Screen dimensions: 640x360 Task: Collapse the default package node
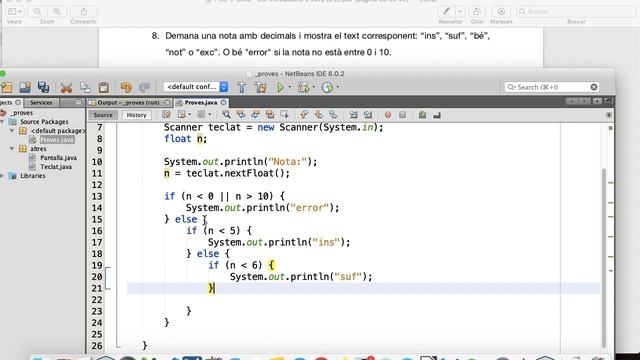[12, 131]
